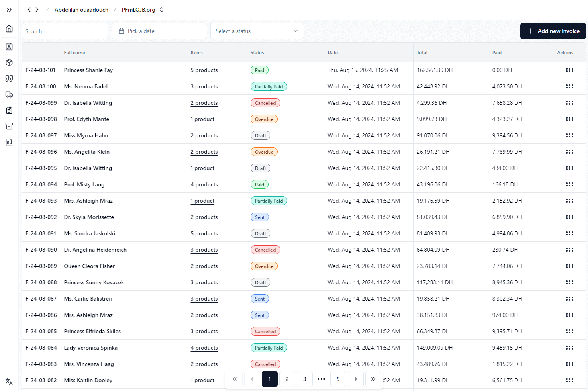This screenshot has width=588, height=391.
Task: Click the Add new invoice button
Action: tap(553, 31)
